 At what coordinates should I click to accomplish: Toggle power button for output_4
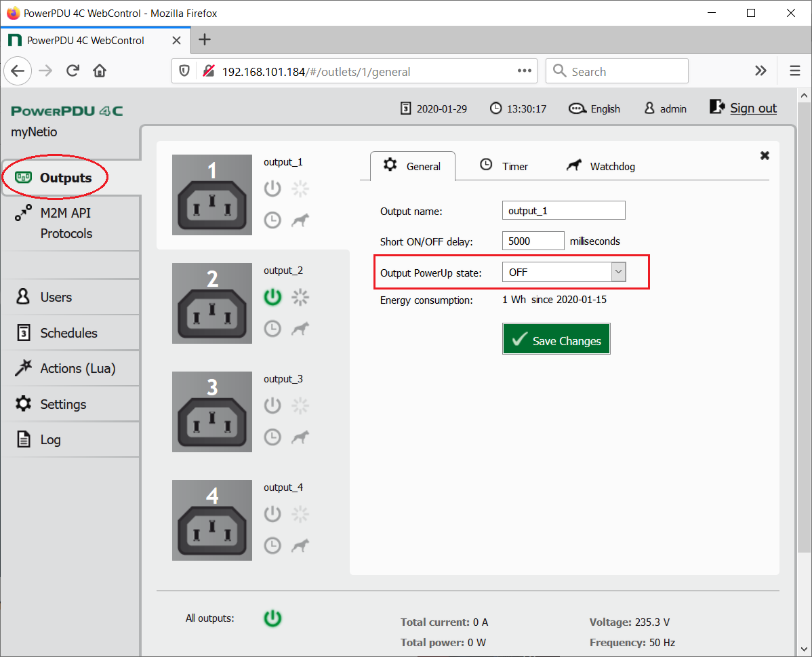click(x=272, y=514)
